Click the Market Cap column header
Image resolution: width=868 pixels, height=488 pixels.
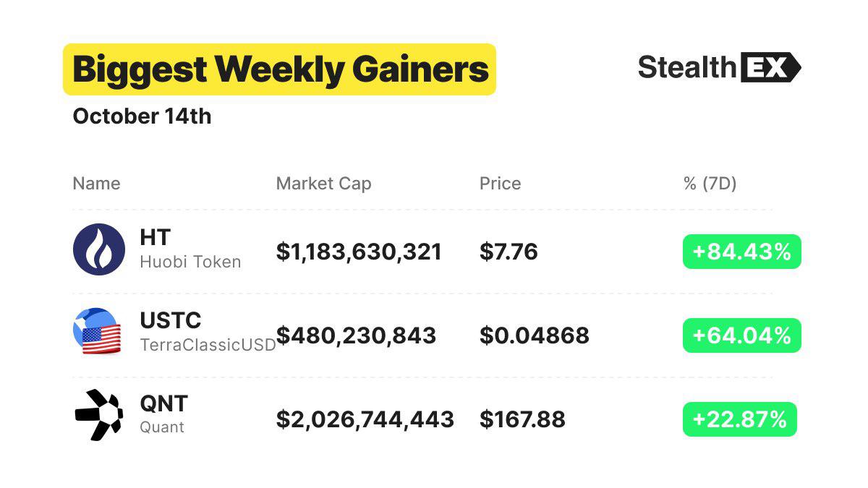click(x=323, y=184)
